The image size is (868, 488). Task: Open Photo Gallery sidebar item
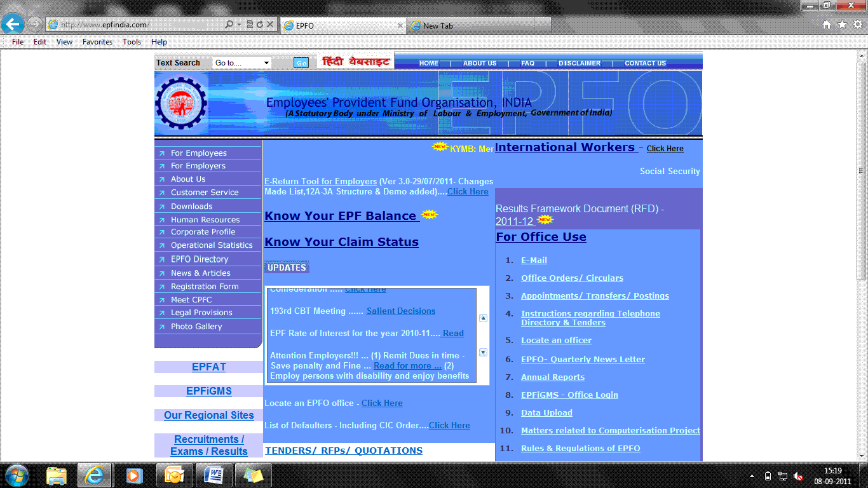click(196, 327)
